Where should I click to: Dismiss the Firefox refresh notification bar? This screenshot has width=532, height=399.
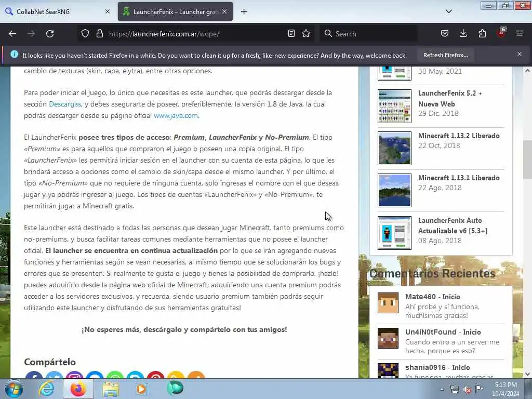coord(520,54)
